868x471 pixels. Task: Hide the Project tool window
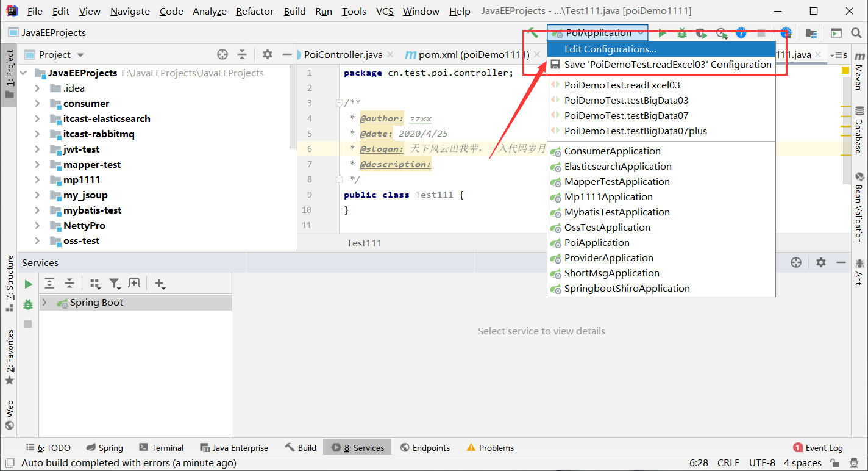tap(287, 54)
